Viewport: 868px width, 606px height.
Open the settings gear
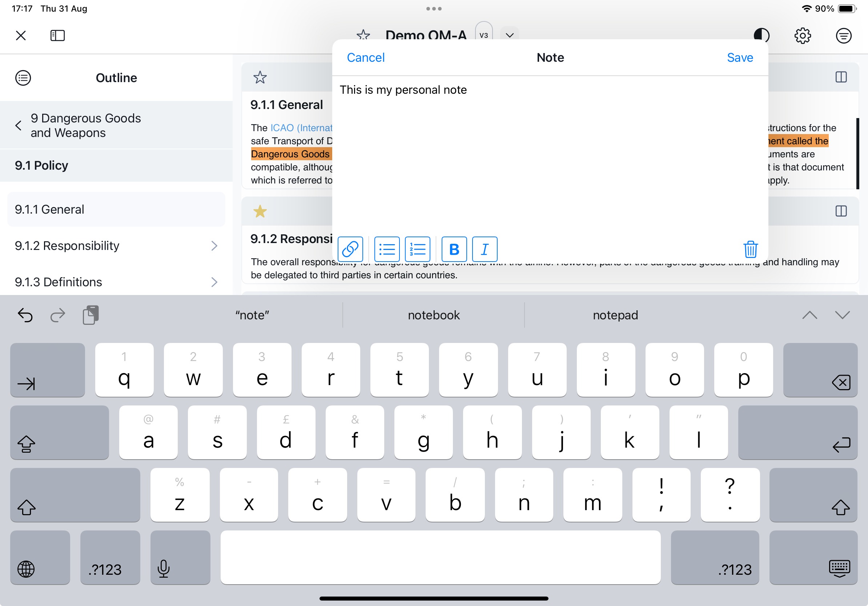[802, 36]
